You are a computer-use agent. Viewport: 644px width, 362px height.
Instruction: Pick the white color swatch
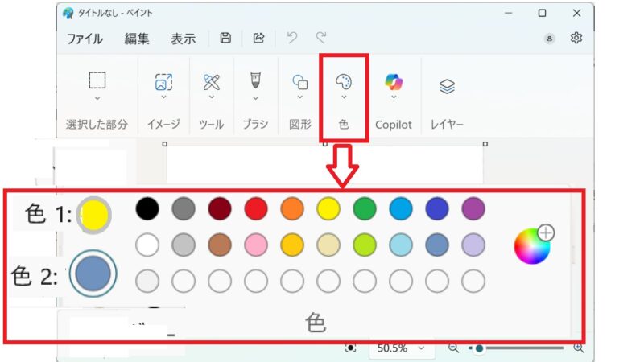tap(147, 245)
